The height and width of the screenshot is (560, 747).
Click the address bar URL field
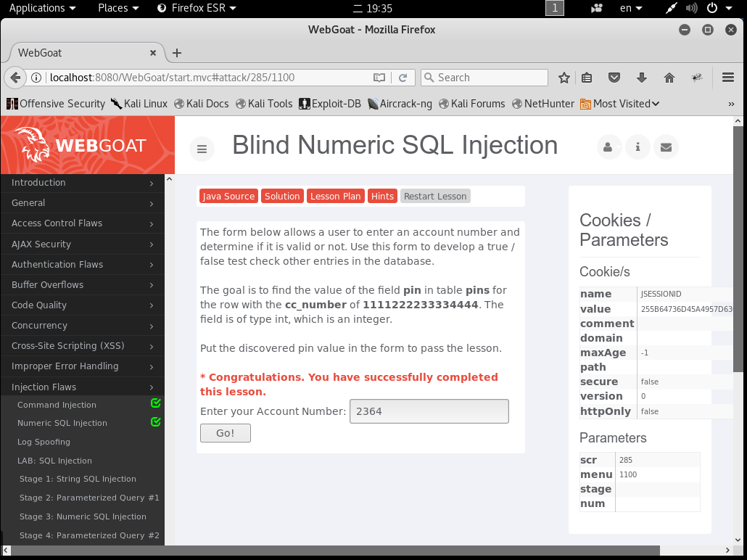click(x=210, y=78)
